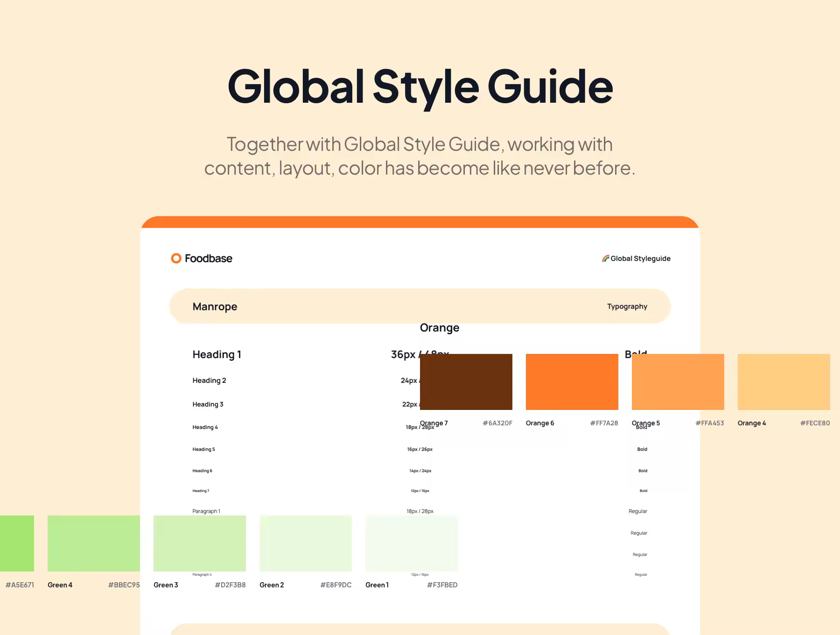This screenshot has height=635, width=840.
Task: Click the Heading 5 sample text
Action: 204,449
